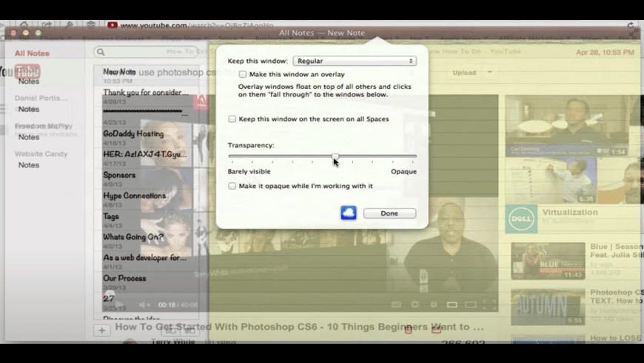Click the YouTube favicon in the address bar
Image resolution: width=644 pixels, height=363 pixels.
coord(112,25)
